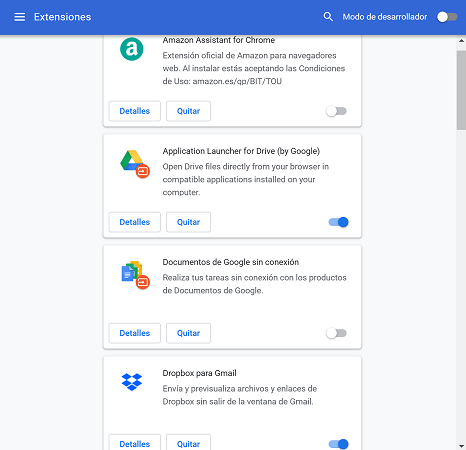
Task: Click the 'Dropbox para Gmail' title
Action: [x=199, y=373]
